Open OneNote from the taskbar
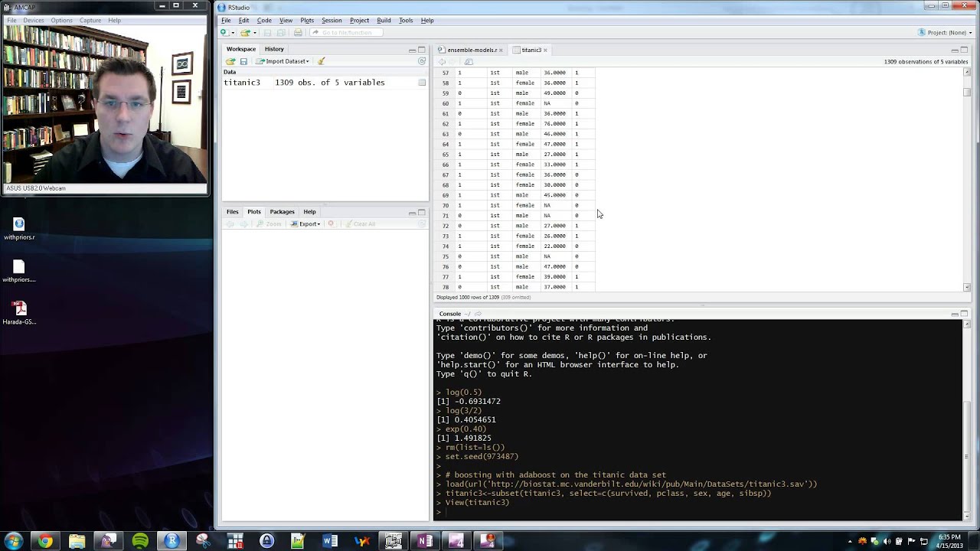This screenshot has height=551, width=980. (x=425, y=541)
